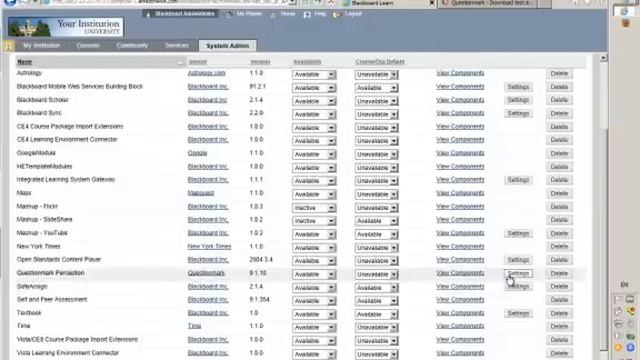
Task: Click the Vendor column header
Action: (x=198, y=62)
